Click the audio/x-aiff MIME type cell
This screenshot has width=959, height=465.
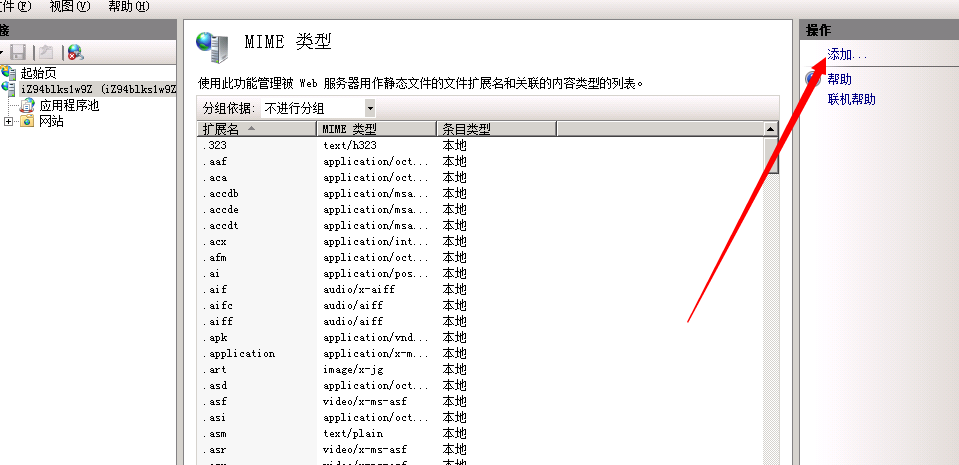[359, 289]
